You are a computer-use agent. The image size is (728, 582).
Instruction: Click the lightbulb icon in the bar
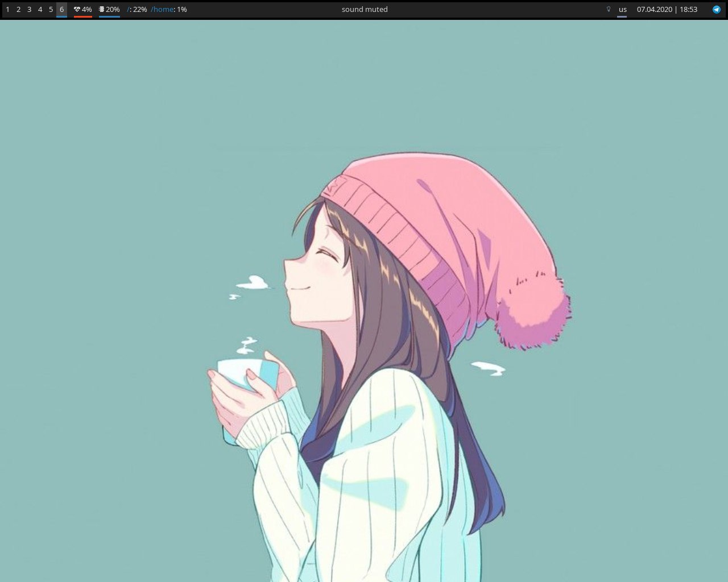(609, 10)
